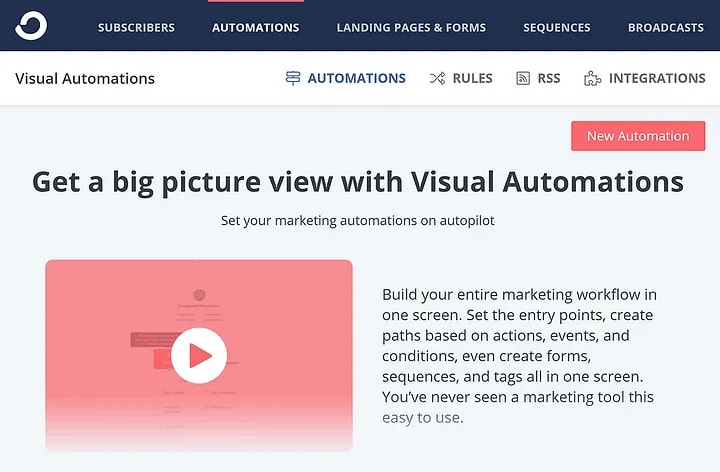Open the Automations top navigation item
This screenshot has width=720, height=472.
[256, 28]
